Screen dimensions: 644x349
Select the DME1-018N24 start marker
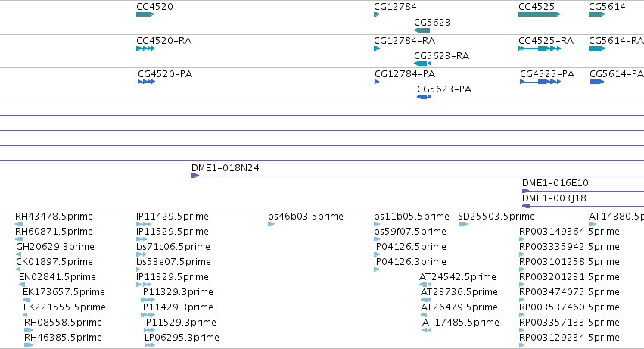point(195,176)
